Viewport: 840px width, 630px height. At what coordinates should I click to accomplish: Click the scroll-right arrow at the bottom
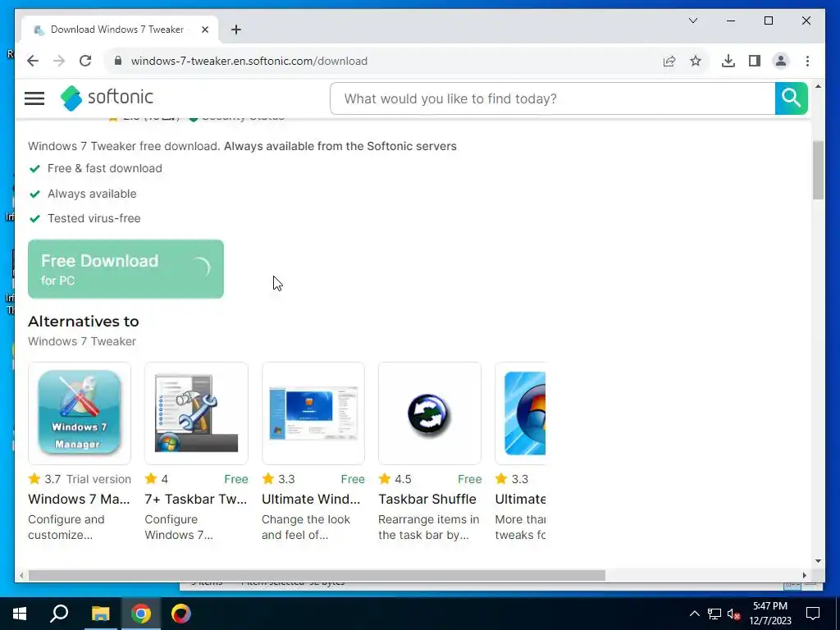click(x=805, y=575)
